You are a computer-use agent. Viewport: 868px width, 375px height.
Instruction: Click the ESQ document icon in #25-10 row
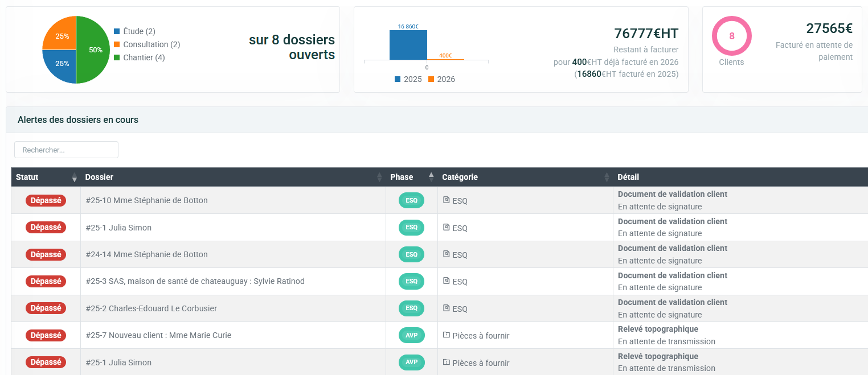coord(447,200)
